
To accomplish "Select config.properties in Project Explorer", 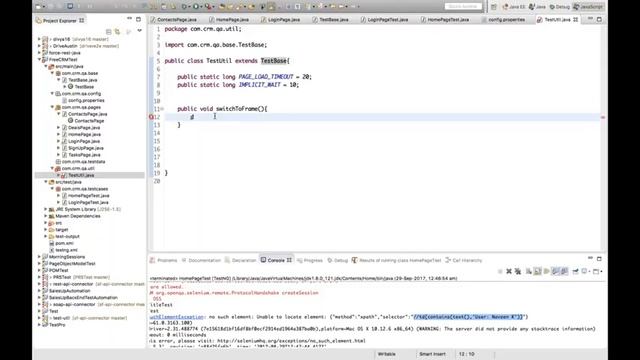I will (x=86, y=100).
